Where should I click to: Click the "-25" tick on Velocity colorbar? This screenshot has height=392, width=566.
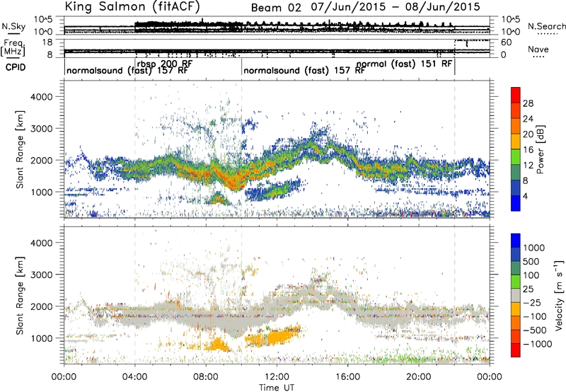(532, 303)
